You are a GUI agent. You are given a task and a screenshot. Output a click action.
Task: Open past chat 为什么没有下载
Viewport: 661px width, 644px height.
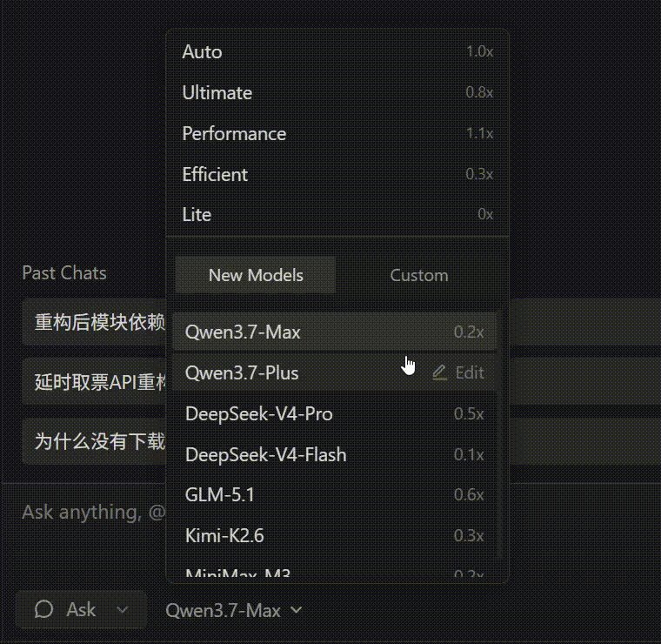coord(95,441)
